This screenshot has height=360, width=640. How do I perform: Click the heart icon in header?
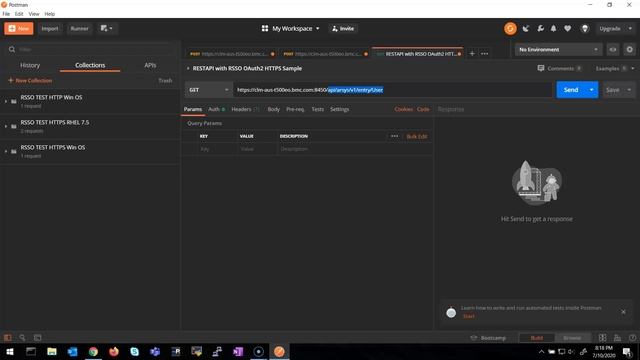pos(567,29)
